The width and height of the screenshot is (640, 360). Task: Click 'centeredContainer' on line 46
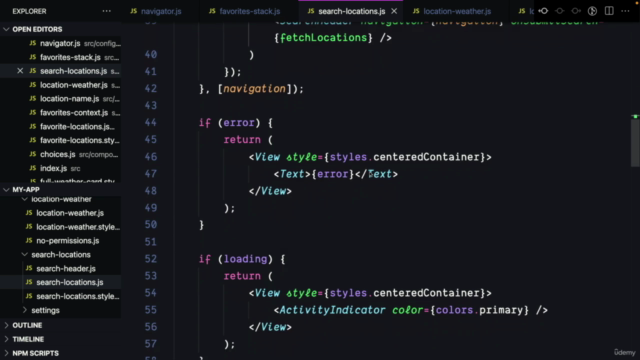click(x=427, y=157)
